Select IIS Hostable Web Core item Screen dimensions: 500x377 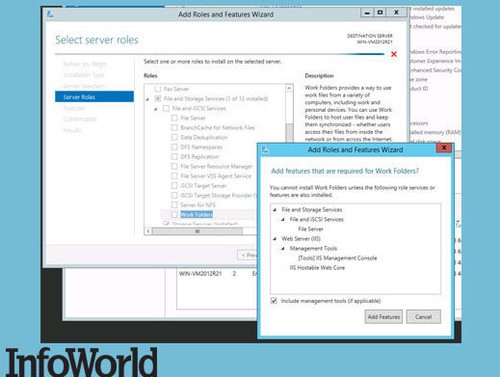[x=317, y=268]
